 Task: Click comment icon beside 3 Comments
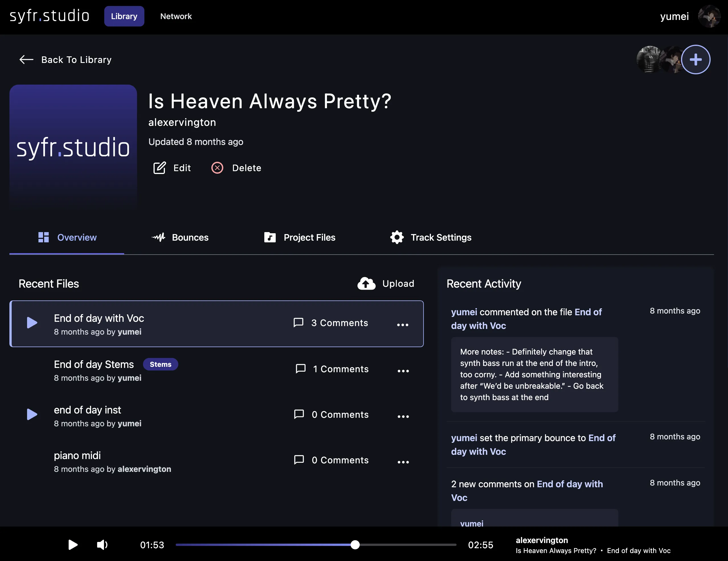298,322
